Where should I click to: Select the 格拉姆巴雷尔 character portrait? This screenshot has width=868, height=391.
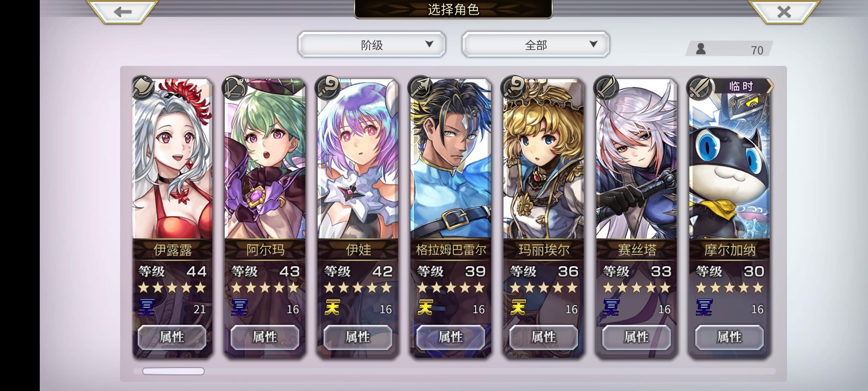point(451,159)
